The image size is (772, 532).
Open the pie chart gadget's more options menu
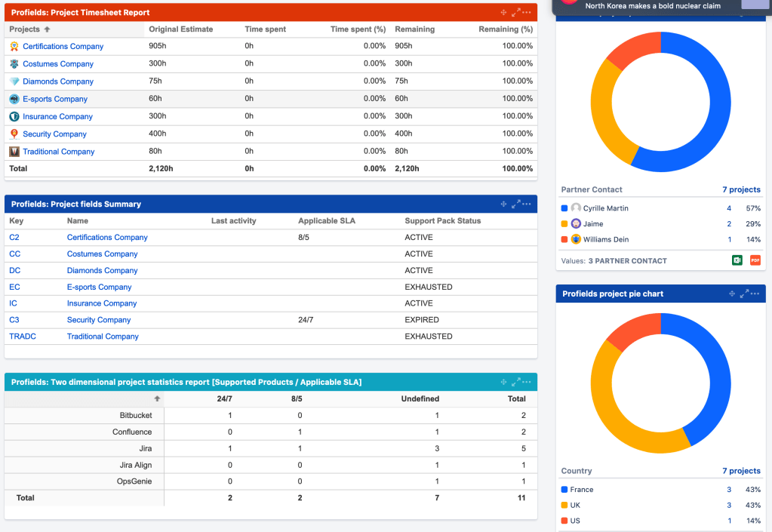(x=756, y=294)
